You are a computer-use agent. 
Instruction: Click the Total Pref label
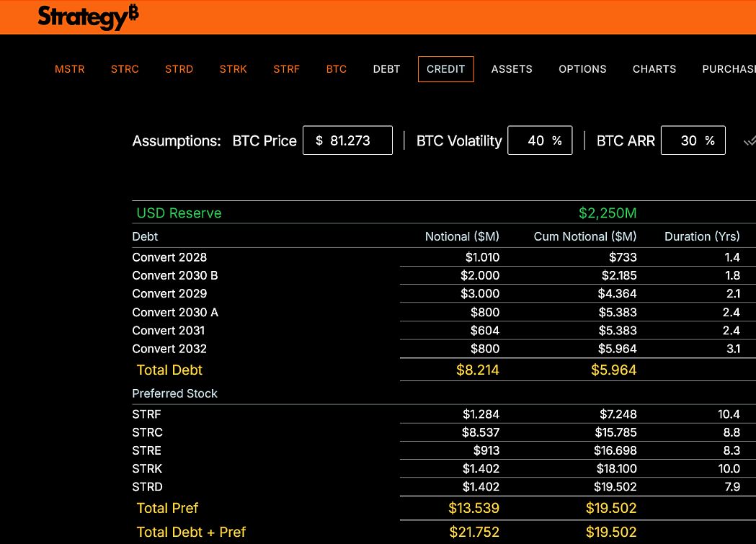pos(167,509)
